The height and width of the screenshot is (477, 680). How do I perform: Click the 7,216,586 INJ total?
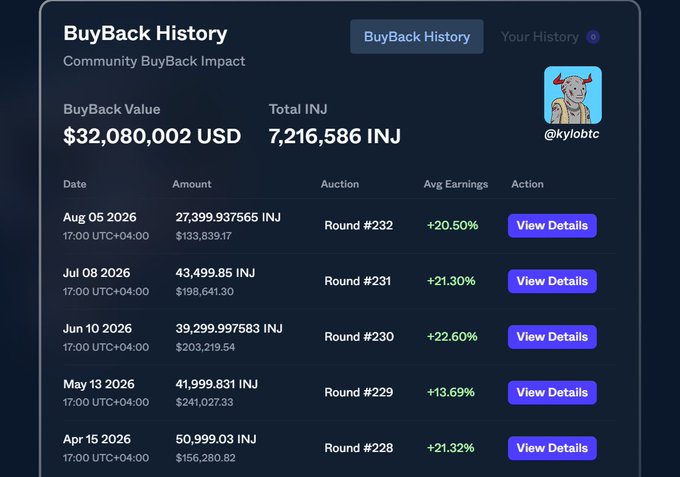tap(335, 136)
